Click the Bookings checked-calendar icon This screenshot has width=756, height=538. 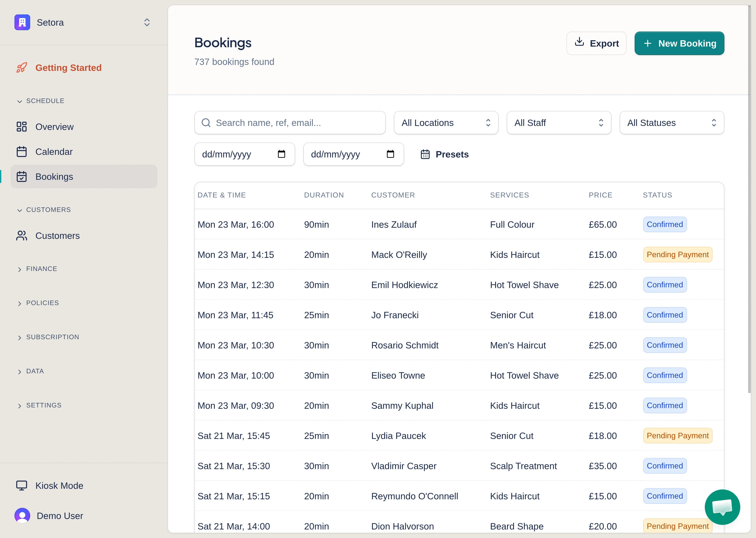tap(22, 176)
